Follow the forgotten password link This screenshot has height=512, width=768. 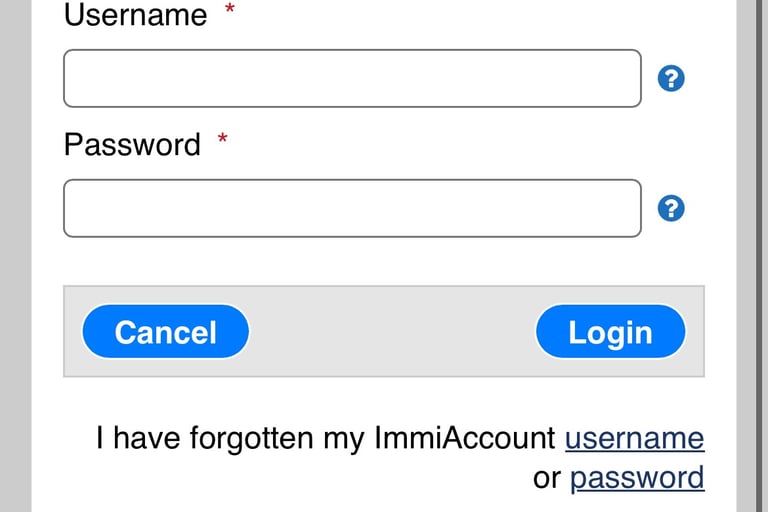point(637,478)
